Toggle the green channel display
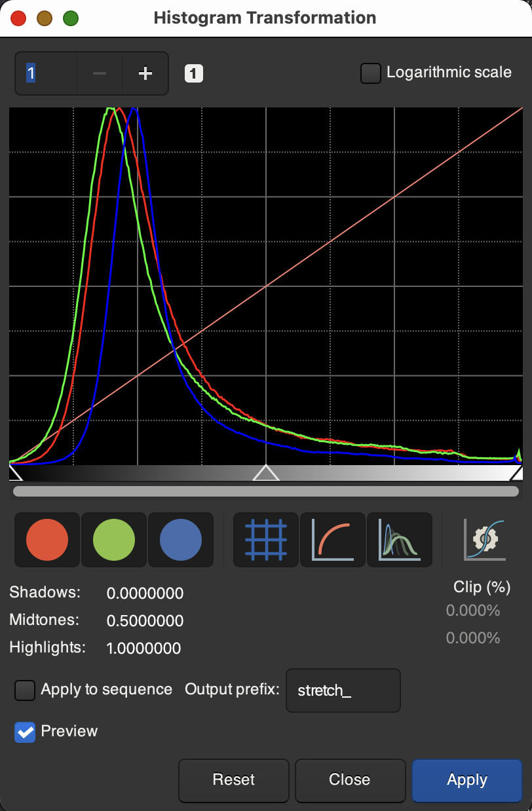532x811 pixels. 114,540
